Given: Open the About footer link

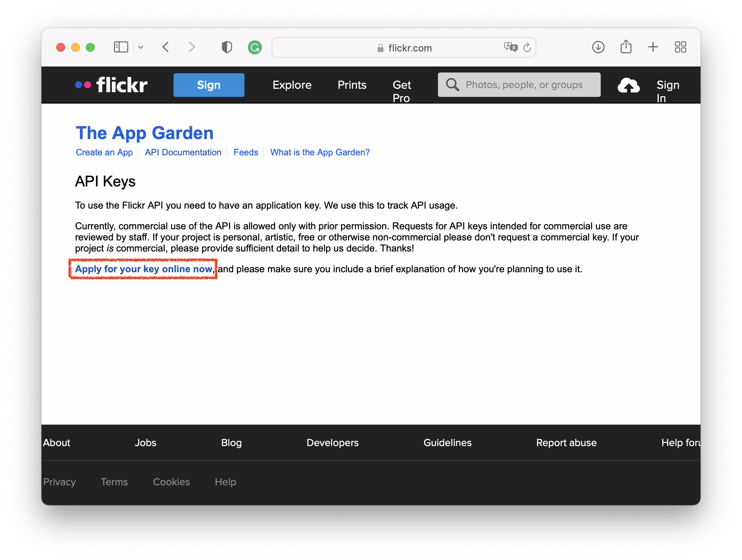Looking at the screenshot, I should tap(57, 443).
